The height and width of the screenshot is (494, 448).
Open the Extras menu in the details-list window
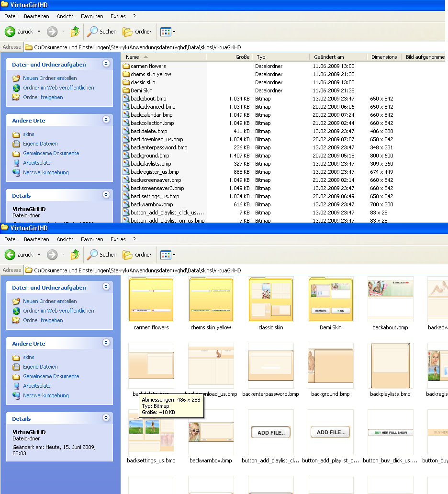click(x=118, y=16)
